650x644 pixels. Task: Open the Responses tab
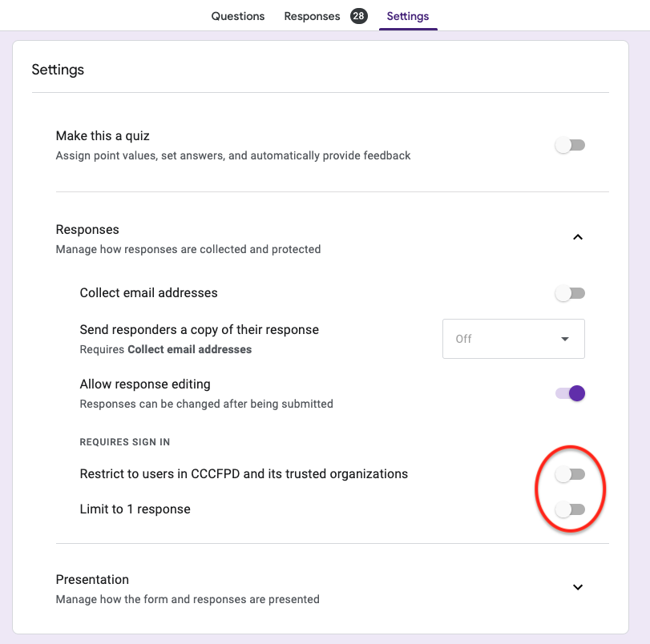(x=312, y=15)
